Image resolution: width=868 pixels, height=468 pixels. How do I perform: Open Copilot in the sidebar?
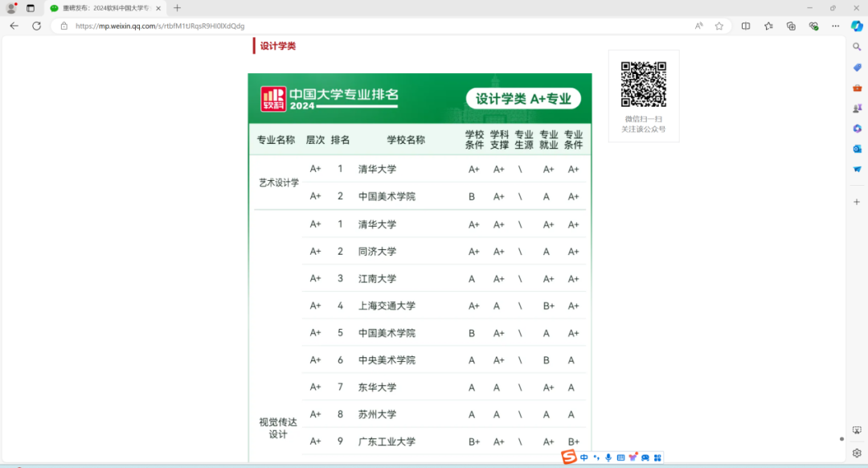(x=857, y=26)
